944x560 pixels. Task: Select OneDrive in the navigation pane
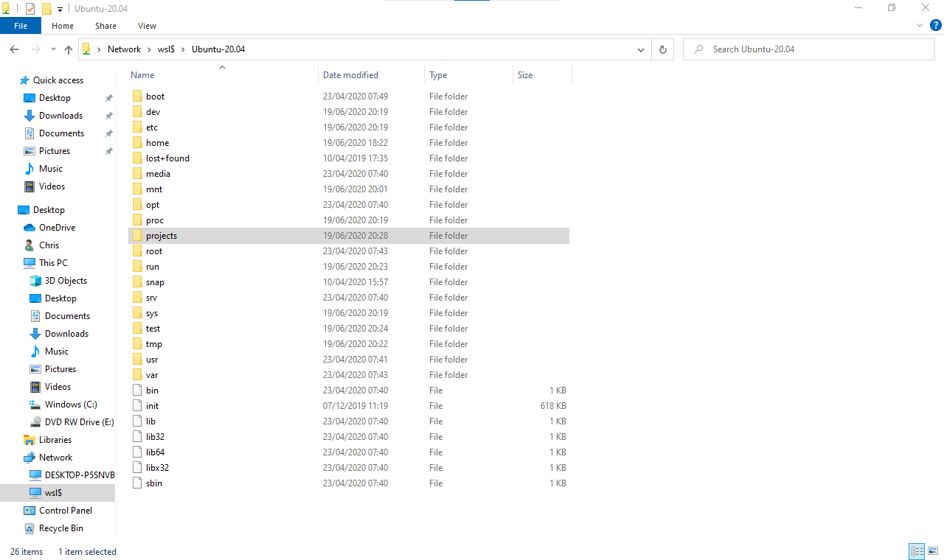click(x=57, y=228)
